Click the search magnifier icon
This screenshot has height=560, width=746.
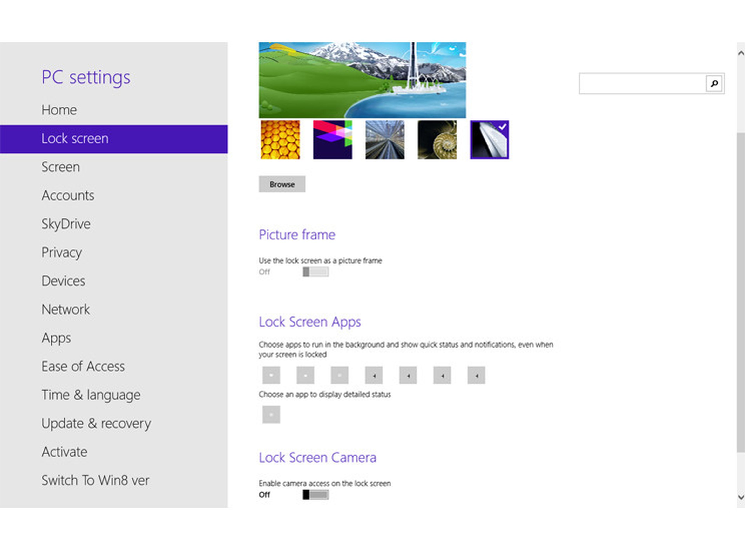coord(714,83)
